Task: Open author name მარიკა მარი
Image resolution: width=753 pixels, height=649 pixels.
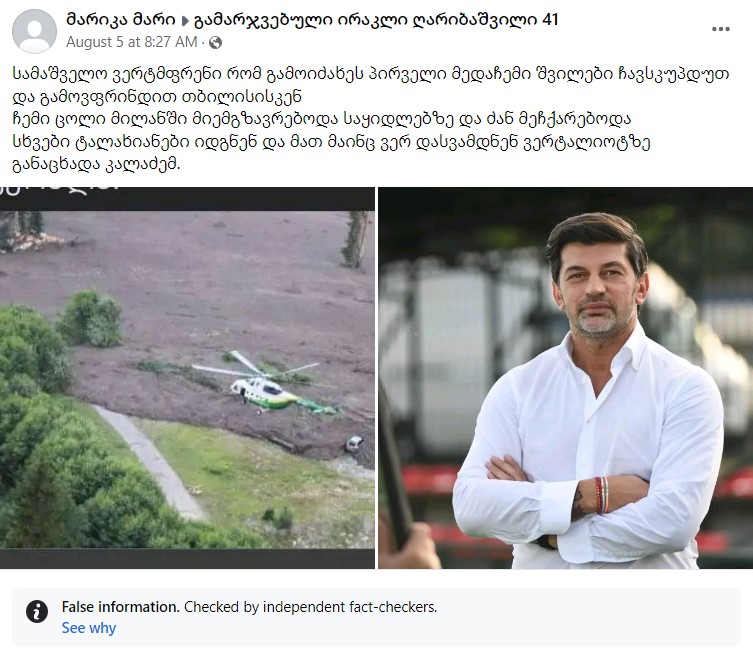Action: (x=121, y=20)
